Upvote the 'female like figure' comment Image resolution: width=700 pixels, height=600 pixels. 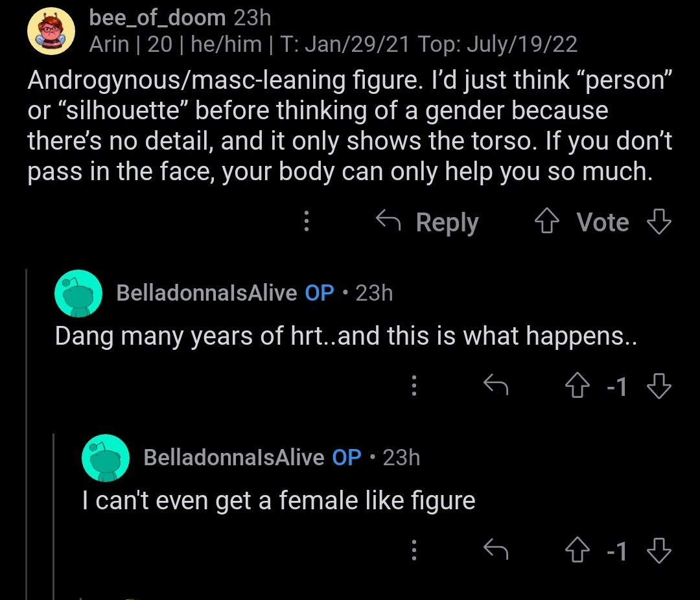[x=577, y=550]
